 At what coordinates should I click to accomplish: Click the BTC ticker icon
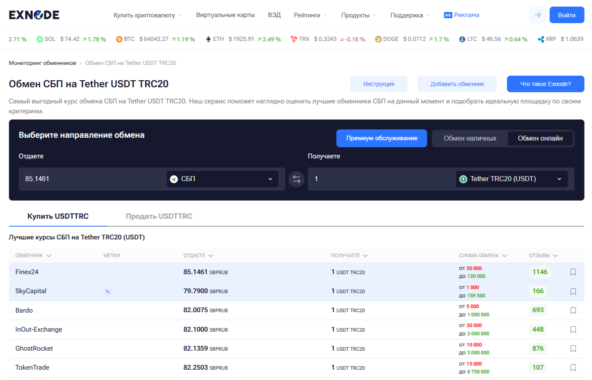(x=119, y=39)
